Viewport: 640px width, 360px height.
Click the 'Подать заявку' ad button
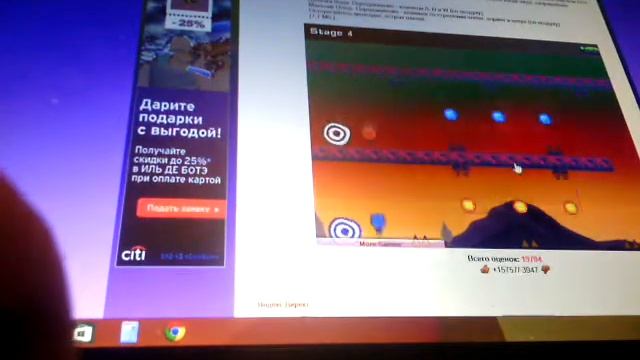pos(182,209)
